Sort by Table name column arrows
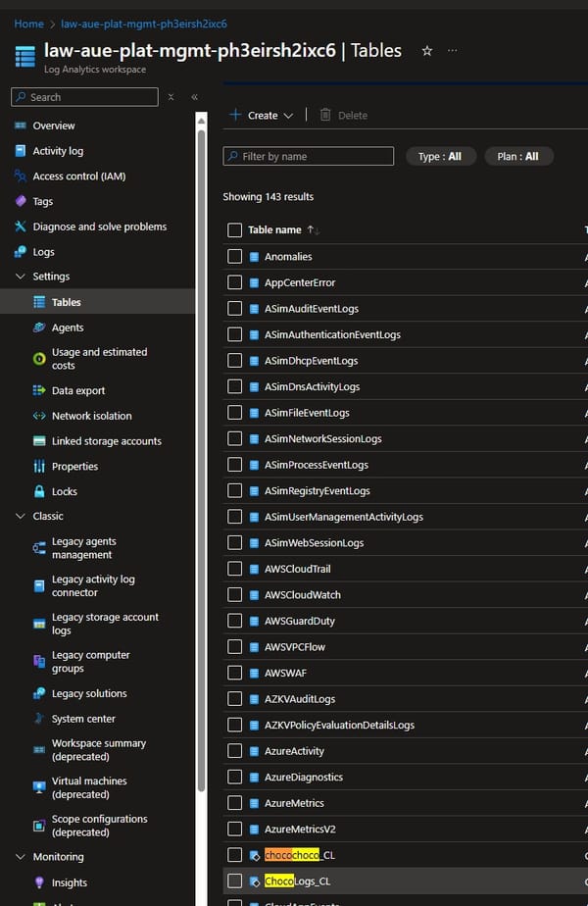 click(313, 230)
